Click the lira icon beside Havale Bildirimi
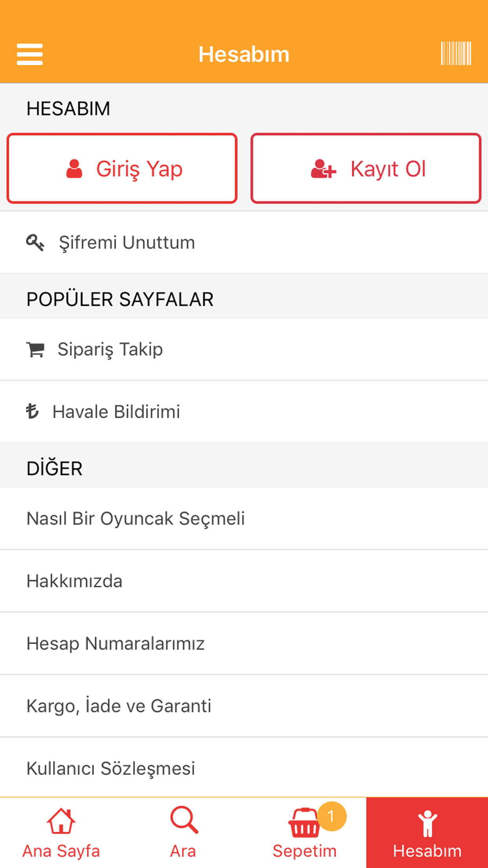Screen dimensions: 488x868 tap(32, 412)
